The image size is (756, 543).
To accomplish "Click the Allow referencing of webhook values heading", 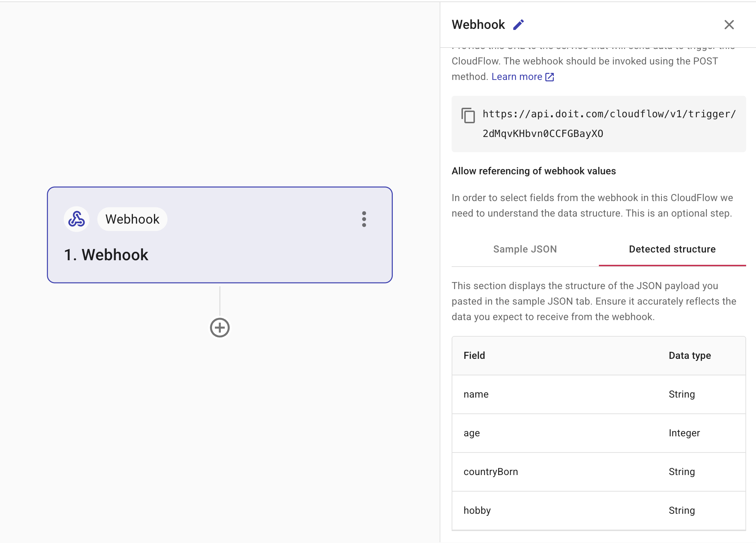I will click(534, 171).
